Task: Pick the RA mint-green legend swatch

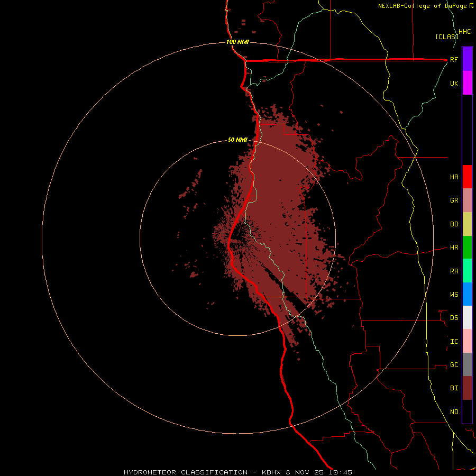Action: pyautogui.click(x=467, y=271)
